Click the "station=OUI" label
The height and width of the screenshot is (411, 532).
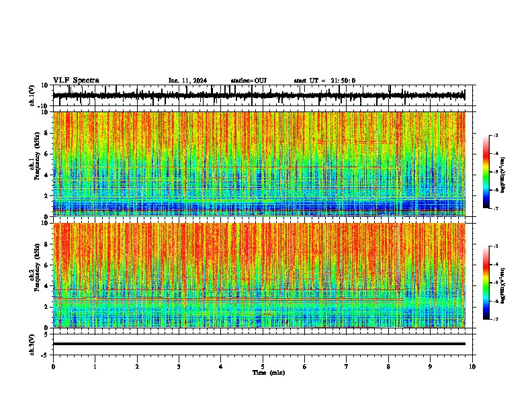(x=249, y=81)
